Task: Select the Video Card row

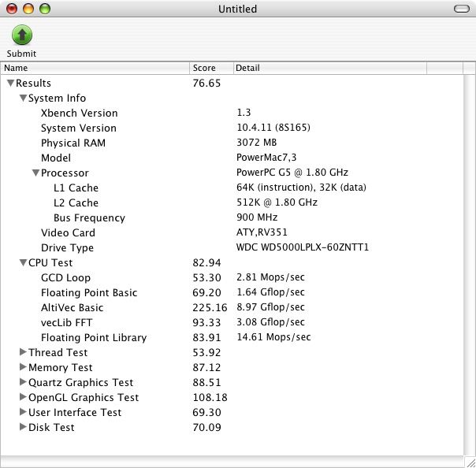Action: pos(232,232)
